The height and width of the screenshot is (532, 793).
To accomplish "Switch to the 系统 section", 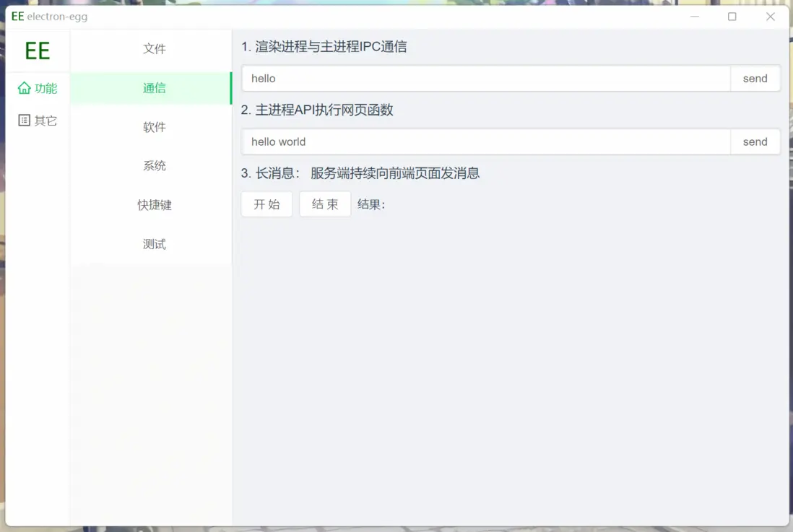I will (x=151, y=166).
